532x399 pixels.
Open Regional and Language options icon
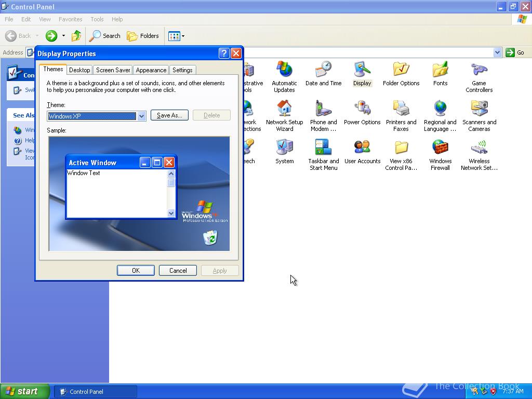(440, 116)
